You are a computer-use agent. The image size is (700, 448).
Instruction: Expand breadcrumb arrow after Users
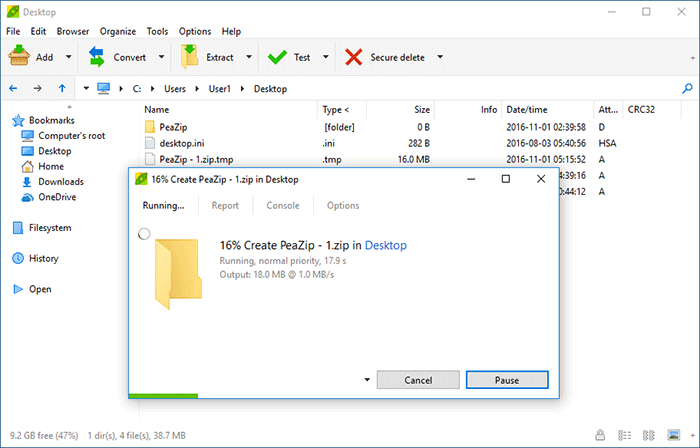click(197, 89)
